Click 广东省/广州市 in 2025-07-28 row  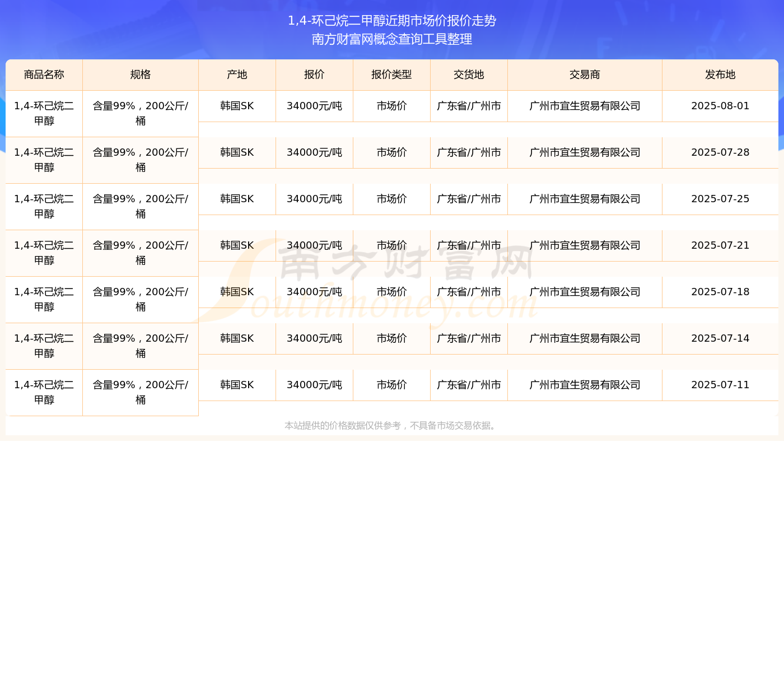(469, 152)
